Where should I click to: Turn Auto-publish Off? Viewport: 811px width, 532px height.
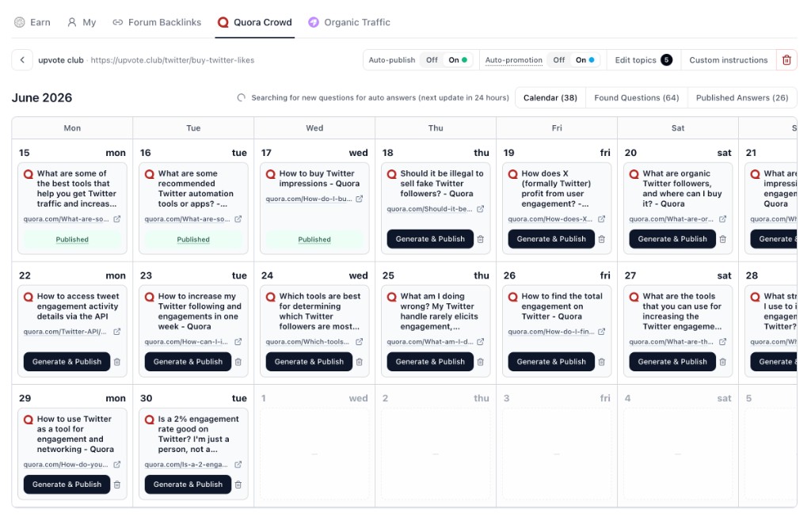tap(432, 60)
